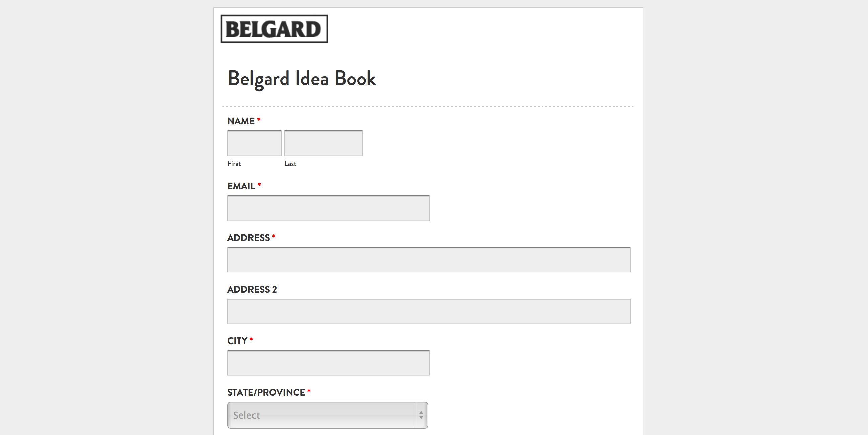Viewport: 868px width, 435px height.
Task: Click the red asterisk beside STATE/PROVINCE
Action: pyautogui.click(x=309, y=391)
